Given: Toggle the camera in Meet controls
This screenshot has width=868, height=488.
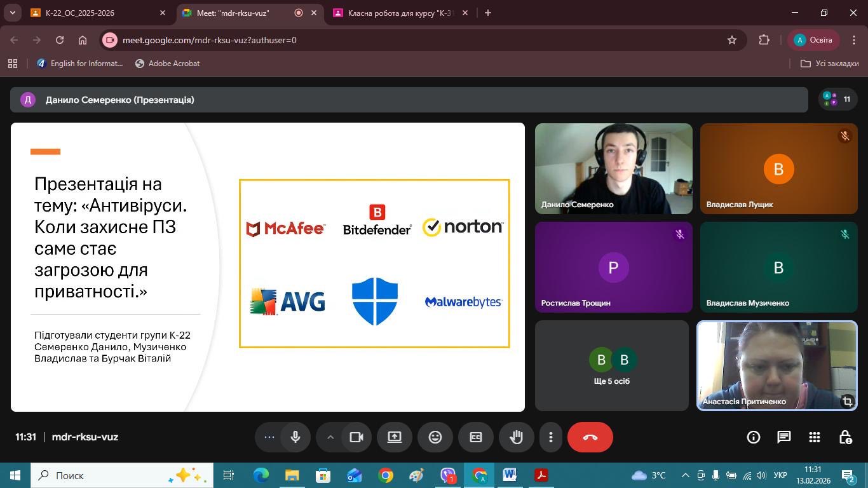Looking at the screenshot, I should pyautogui.click(x=356, y=437).
